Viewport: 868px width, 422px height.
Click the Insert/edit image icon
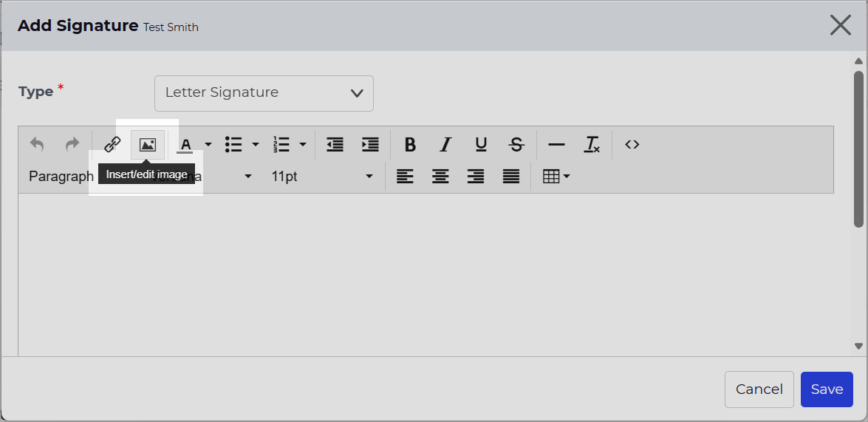click(x=147, y=145)
